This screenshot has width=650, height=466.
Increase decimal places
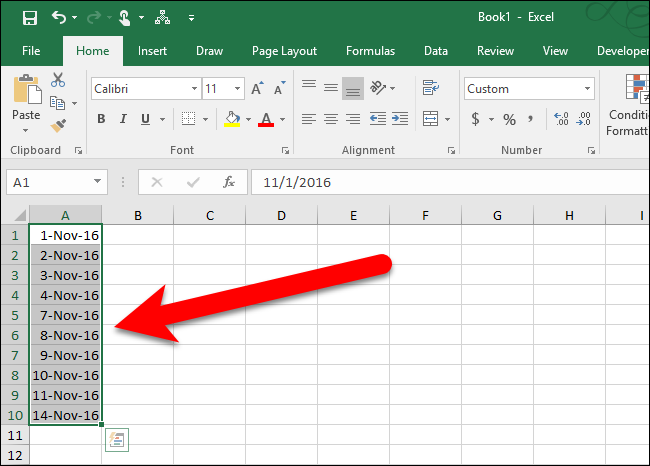pos(561,119)
